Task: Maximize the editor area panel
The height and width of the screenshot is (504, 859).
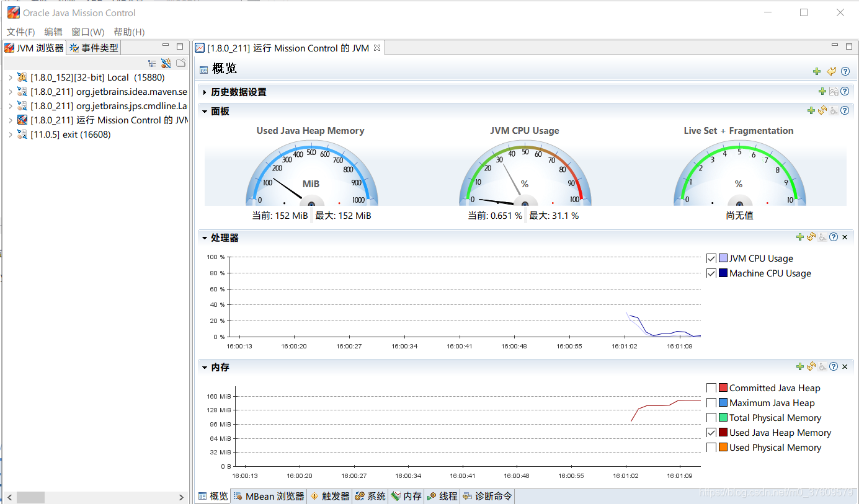Action: point(849,46)
